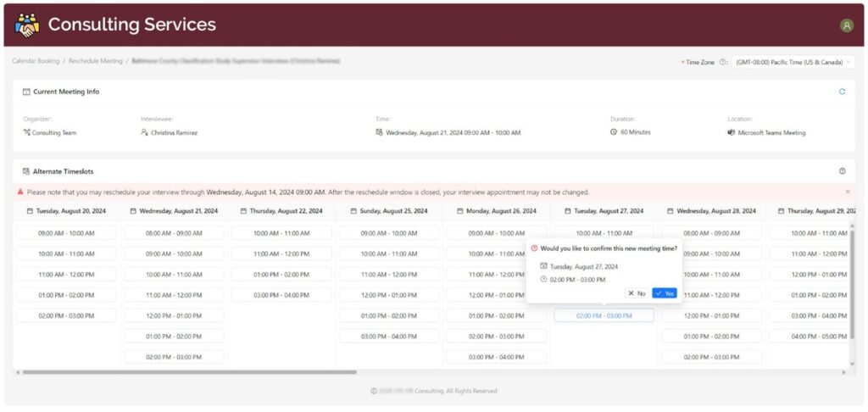Click the help icon beside Time Zone label
Screen dimensions: 868x412
click(x=723, y=62)
